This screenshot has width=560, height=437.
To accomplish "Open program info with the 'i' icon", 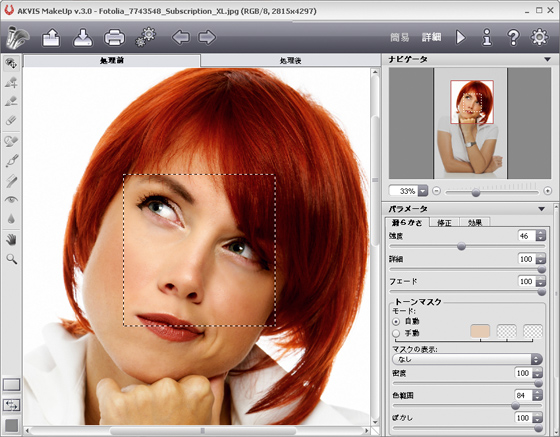I will pos(487,37).
